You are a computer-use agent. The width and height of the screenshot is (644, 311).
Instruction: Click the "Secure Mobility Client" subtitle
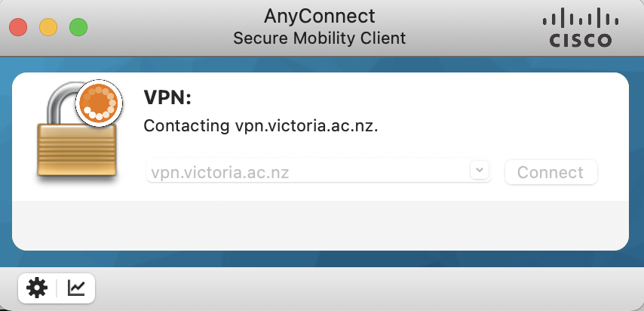(320, 38)
